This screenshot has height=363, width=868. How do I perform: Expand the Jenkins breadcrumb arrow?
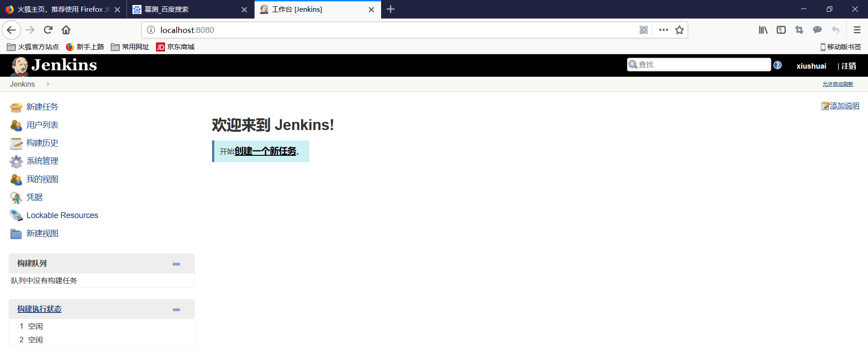tap(48, 84)
